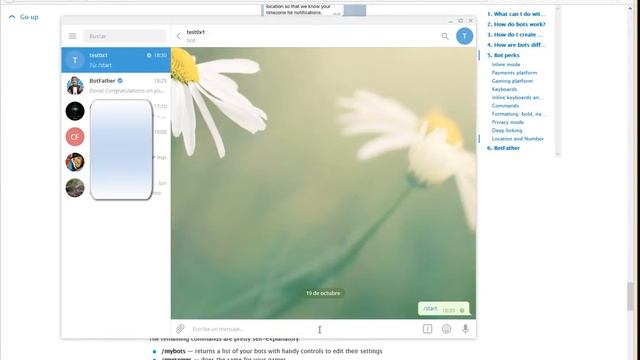Go back using the chat header arrow
640x360 pixels.
pyautogui.click(x=178, y=36)
